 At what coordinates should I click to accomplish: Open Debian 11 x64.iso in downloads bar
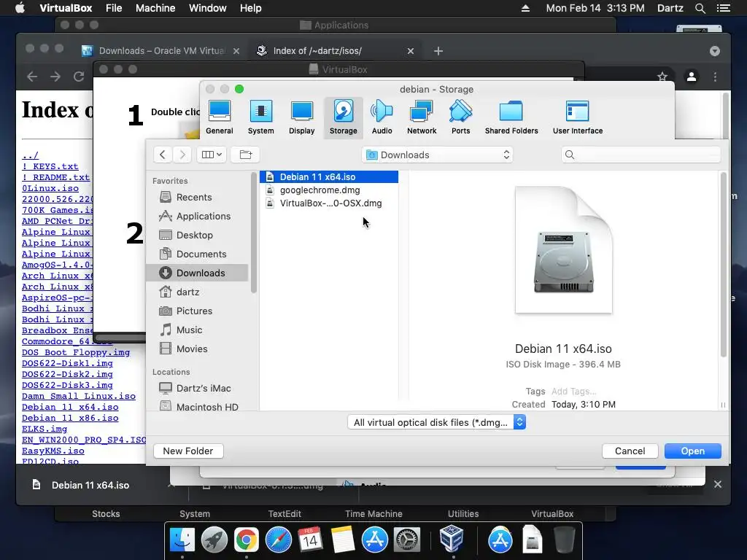90,485
